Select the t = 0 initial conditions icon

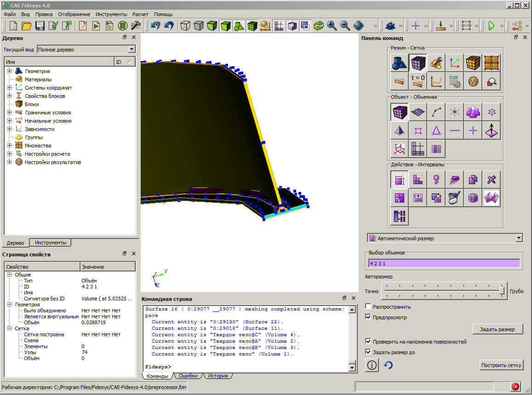pos(418,81)
